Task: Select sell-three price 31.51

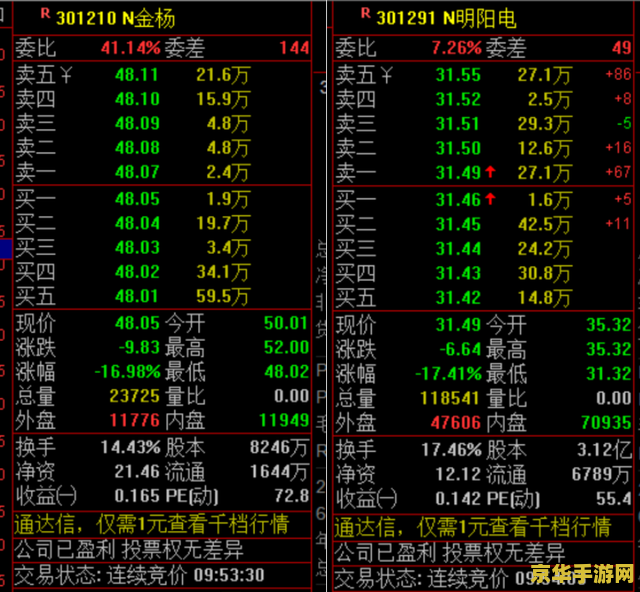Action: coord(458,124)
